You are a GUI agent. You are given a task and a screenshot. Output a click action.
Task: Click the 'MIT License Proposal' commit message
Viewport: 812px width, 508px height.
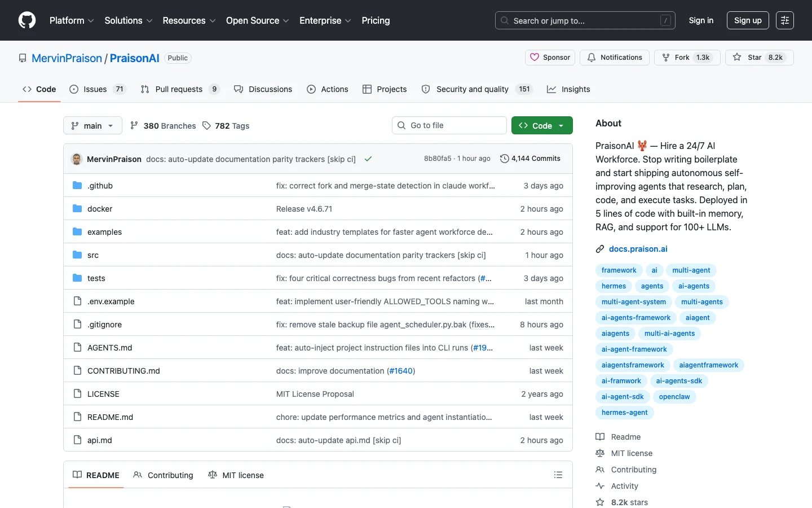(315, 394)
